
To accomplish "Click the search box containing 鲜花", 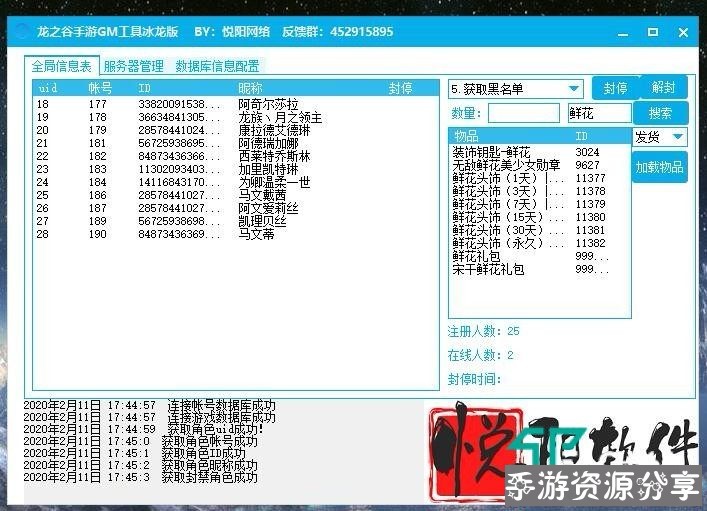I will pos(598,113).
